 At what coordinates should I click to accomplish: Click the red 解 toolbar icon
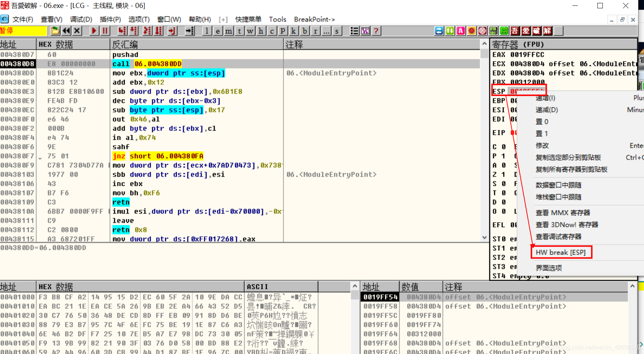click(x=548, y=31)
